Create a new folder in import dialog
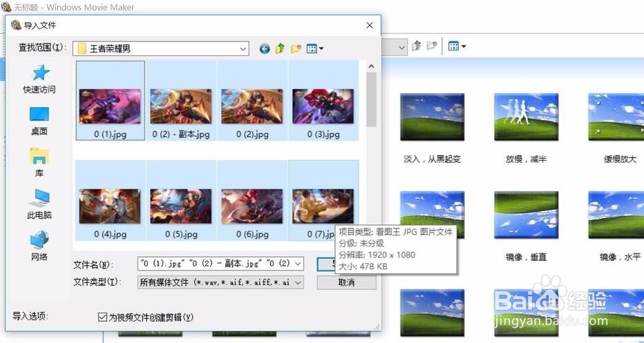644x343 pixels. [x=296, y=48]
